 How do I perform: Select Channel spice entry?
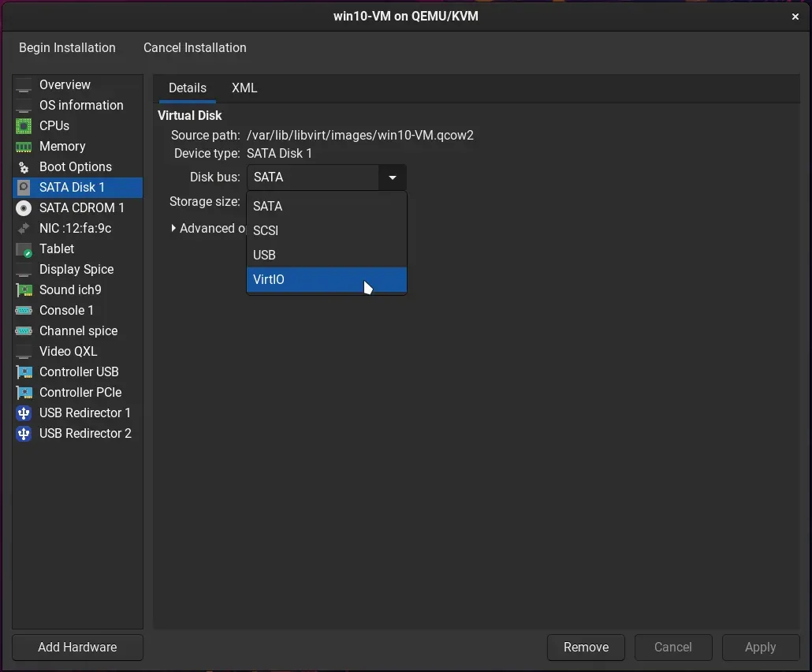click(x=78, y=330)
